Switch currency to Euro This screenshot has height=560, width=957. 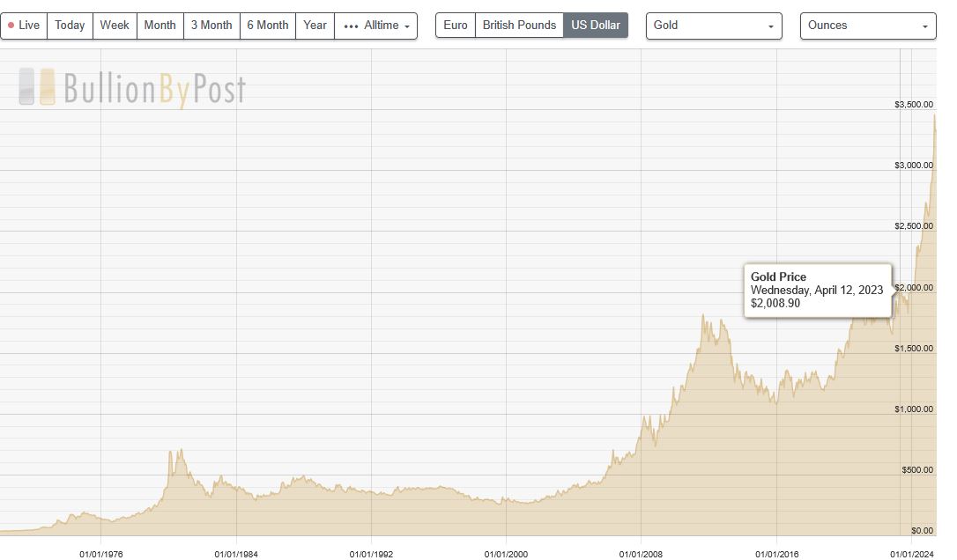coord(456,26)
